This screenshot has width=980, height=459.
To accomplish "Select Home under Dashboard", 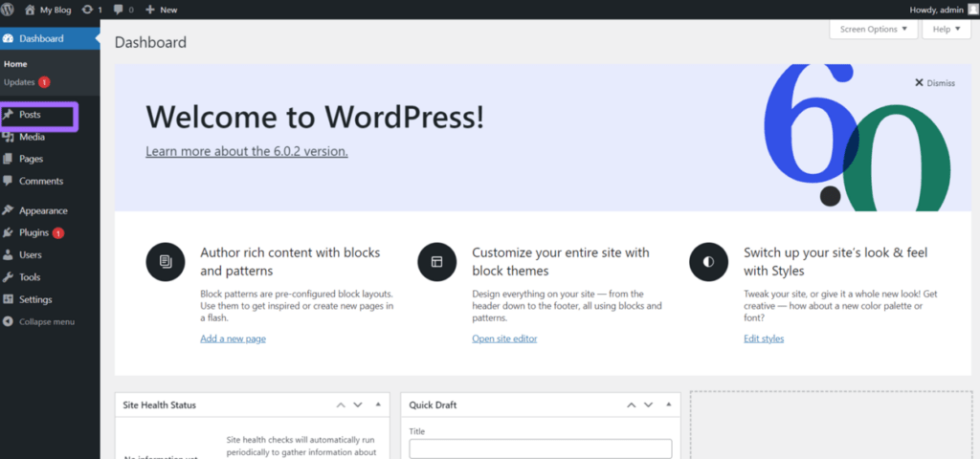I will click(15, 64).
